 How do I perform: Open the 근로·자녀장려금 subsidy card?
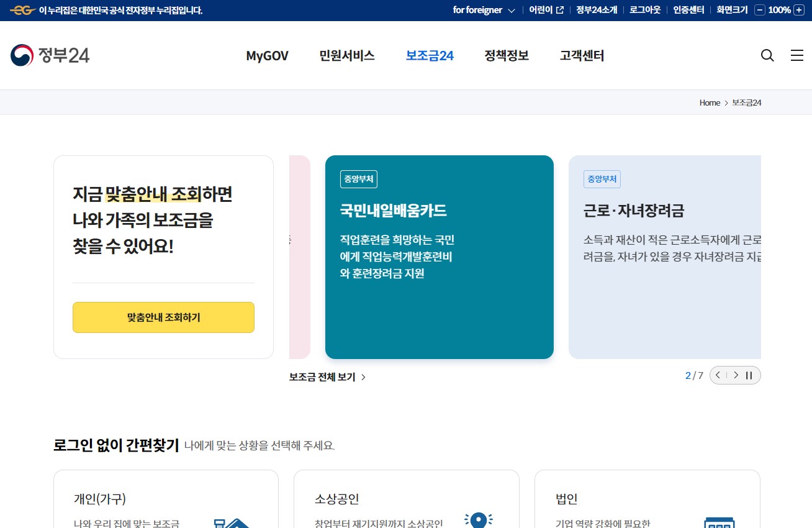[665, 257]
